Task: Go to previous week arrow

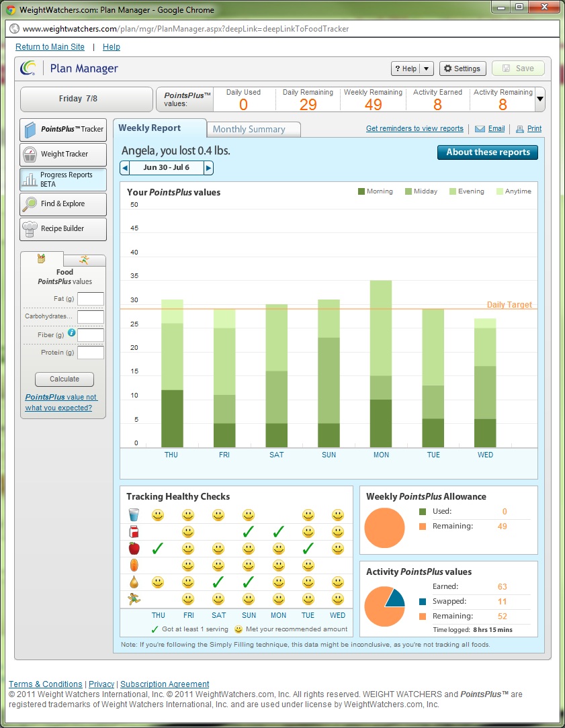Action: 125,168
